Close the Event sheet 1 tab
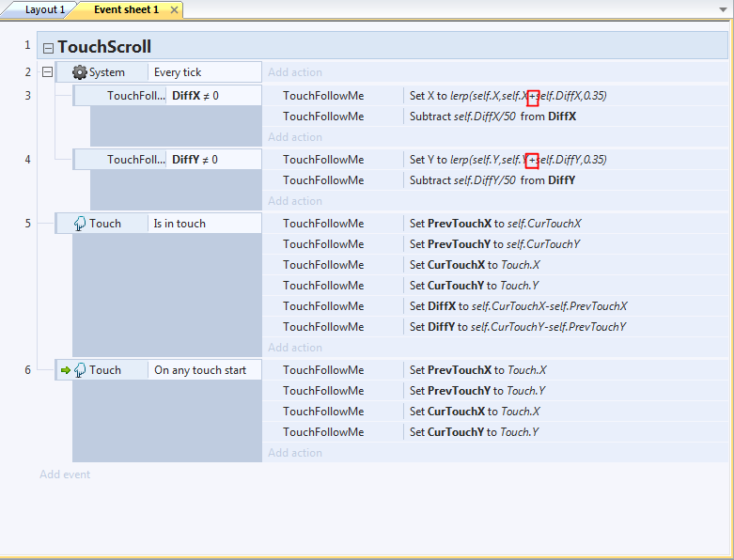 pos(174,9)
